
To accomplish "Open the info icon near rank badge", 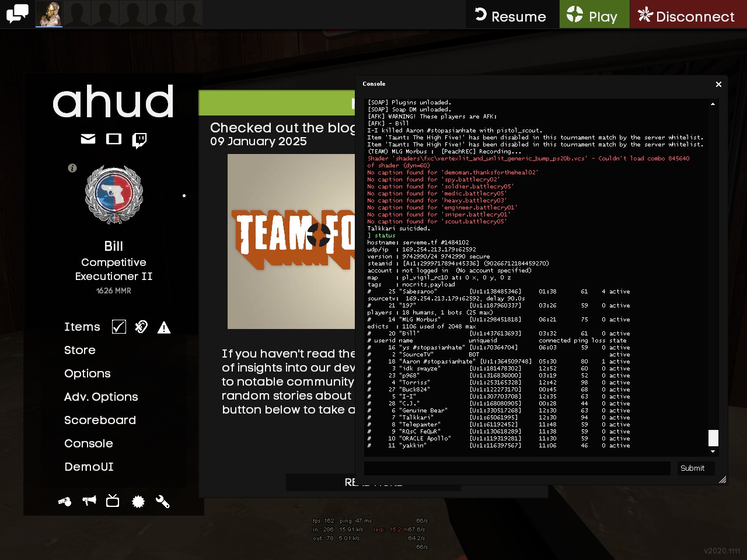I will [72, 168].
